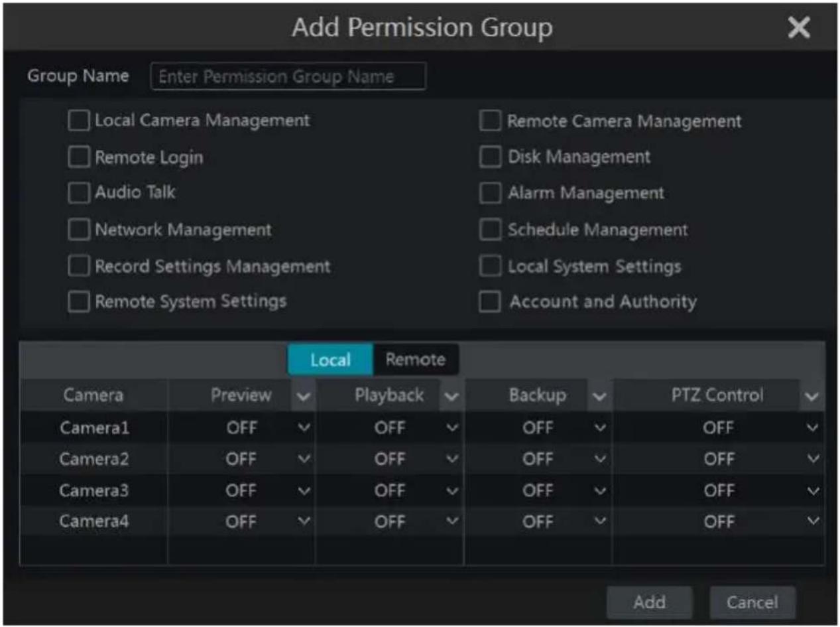Viewport: 840px width, 627px height.
Task: Enable Local Camera Management checkbox
Action: (x=78, y=121)
